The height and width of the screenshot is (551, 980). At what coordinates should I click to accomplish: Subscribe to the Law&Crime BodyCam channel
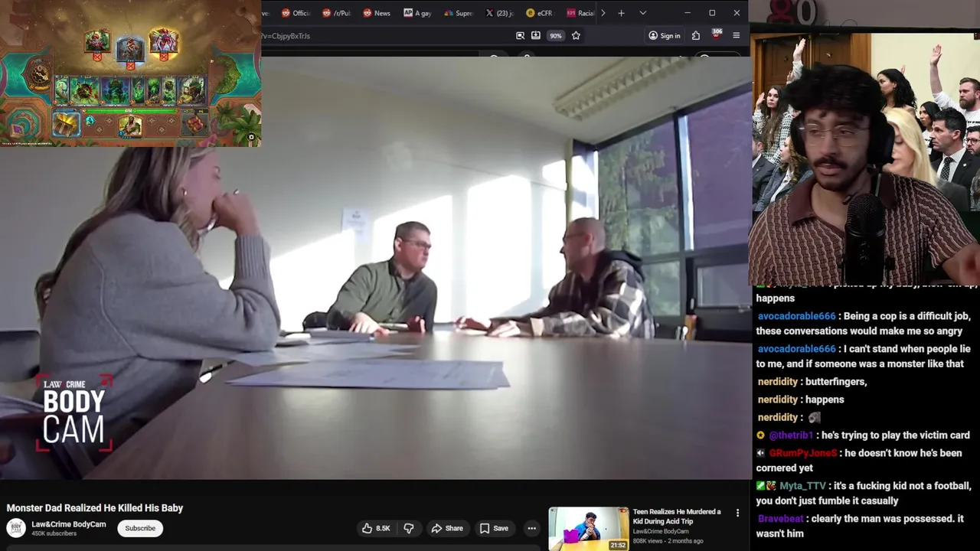140,528
